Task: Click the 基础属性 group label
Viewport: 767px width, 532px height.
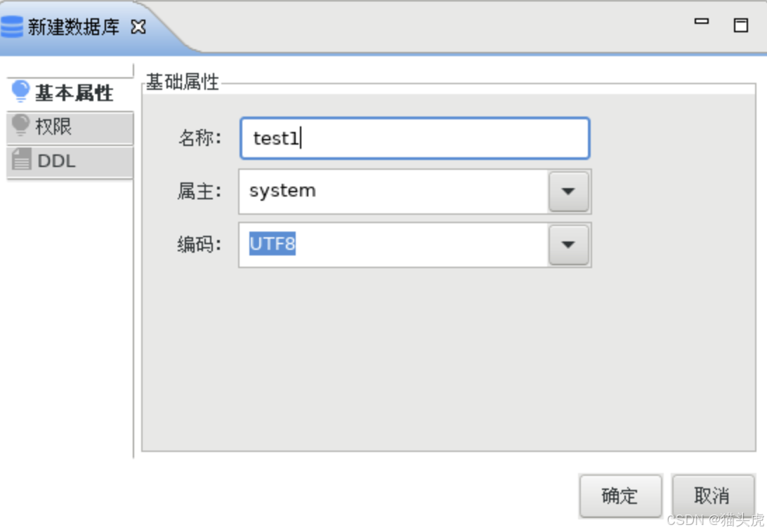Action: (x=183, y=81)
